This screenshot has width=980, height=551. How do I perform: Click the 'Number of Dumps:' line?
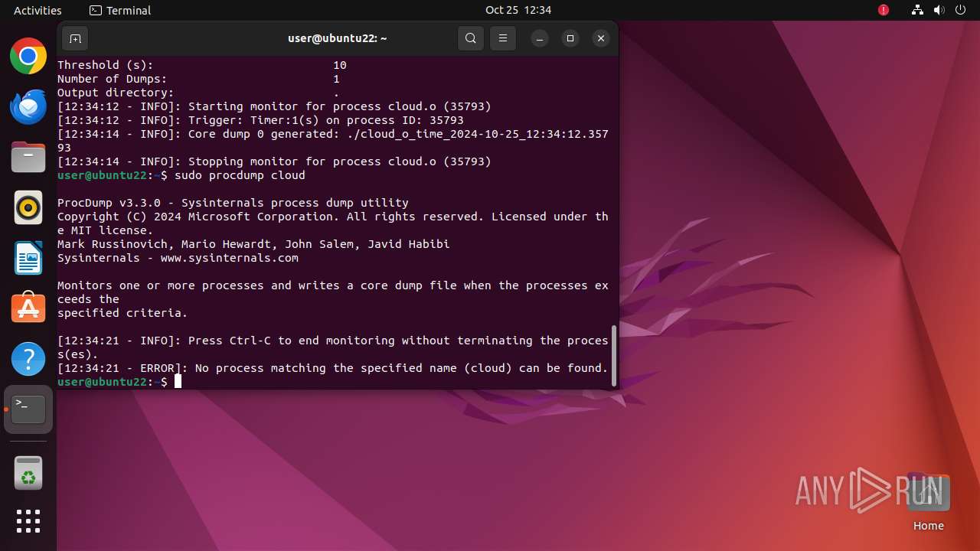(x=198, y=79)
